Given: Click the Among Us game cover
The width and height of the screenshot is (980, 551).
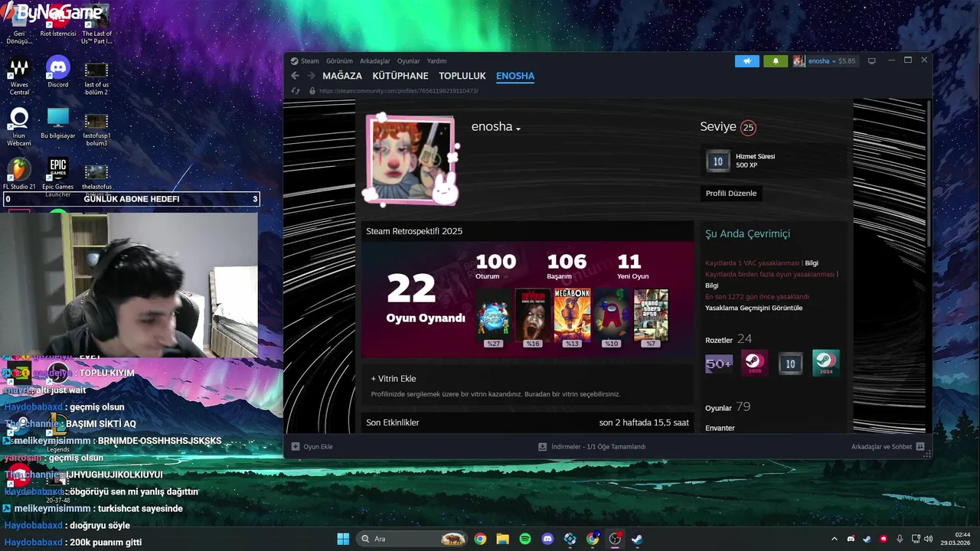Looking at the screenshot, I should (611, 314).
